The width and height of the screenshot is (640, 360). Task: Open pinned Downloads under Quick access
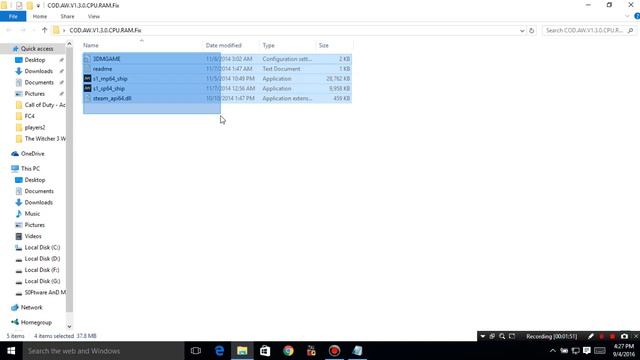[38, 71]
